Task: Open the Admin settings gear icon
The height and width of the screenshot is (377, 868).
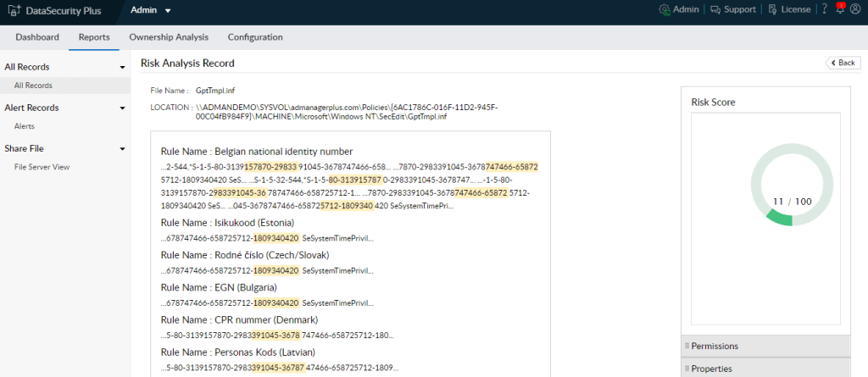Action: [664, 10]
